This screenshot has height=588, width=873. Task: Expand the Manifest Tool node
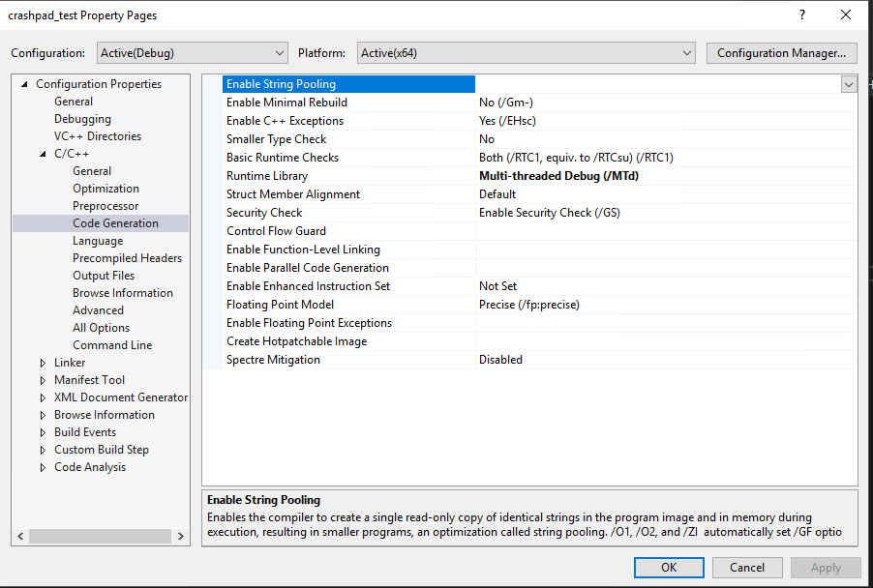pyautogui.click(x=44, y=380)
